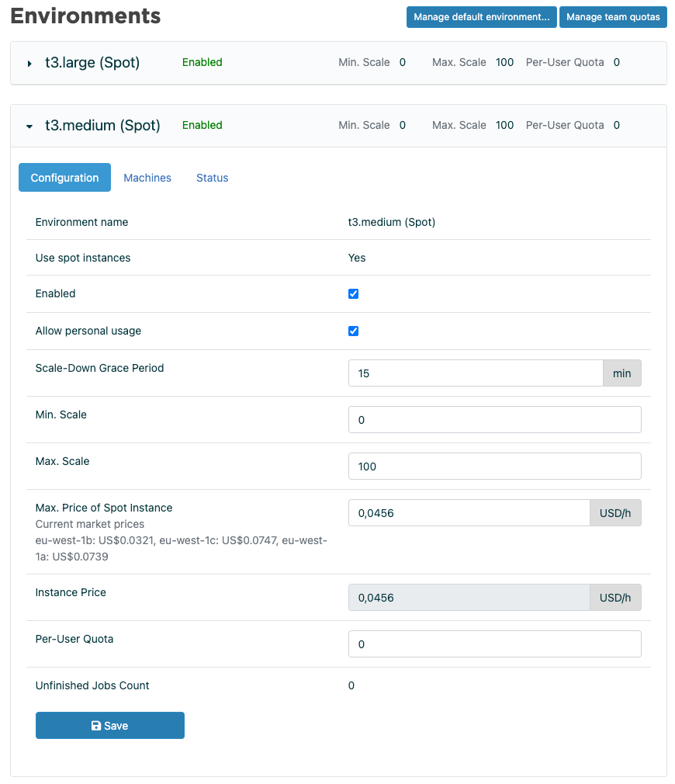Screen dimensions: 675x784
Task: Click the Max. Scale input field
Action: 495,466
